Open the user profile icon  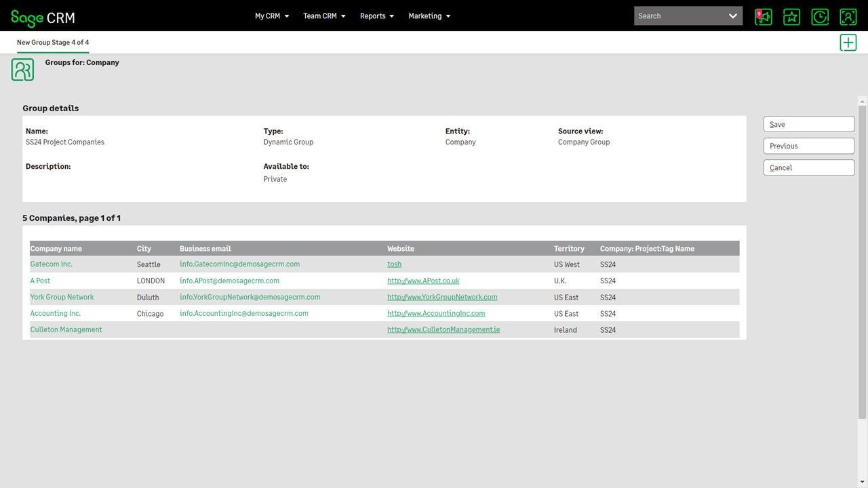point(848,16)
